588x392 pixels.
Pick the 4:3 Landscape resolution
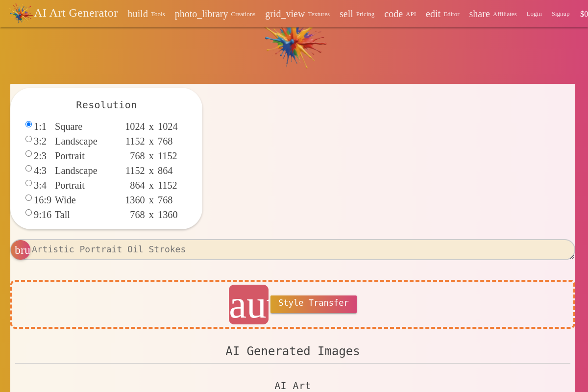[x=28, y=169]
